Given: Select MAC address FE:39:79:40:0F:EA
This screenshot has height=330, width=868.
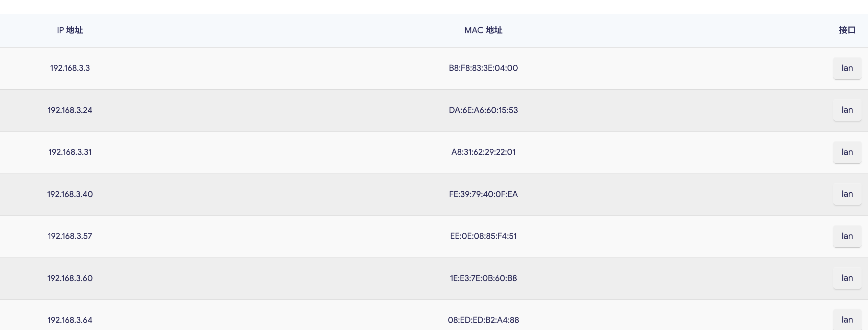Looking at the screenshot, I should pyautogui.click(x=483, y=194).
